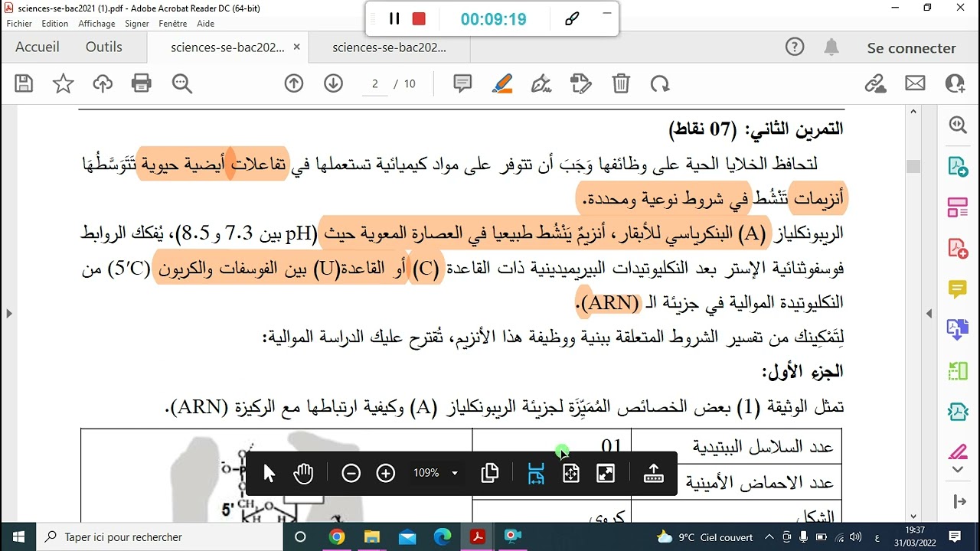Open green Compress PDF tool in right pane
This screenshot has width=980, height=551.
[958, 371]
